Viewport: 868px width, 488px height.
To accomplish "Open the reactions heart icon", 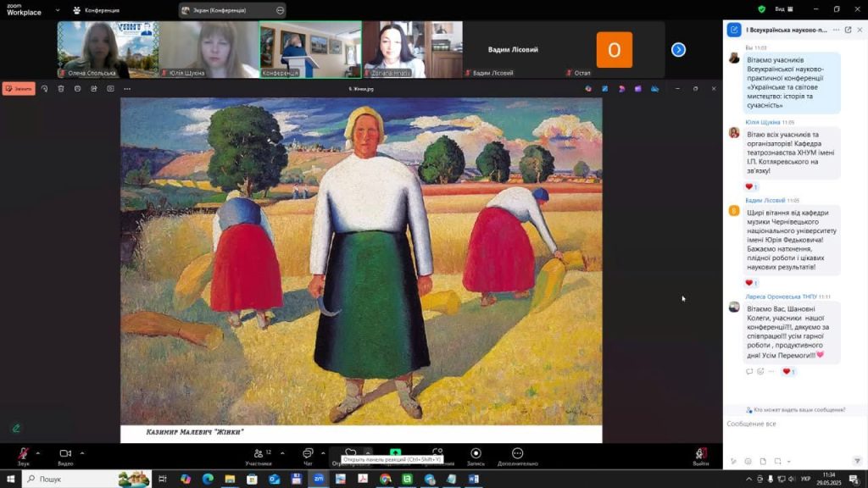I will coord(350,452).
